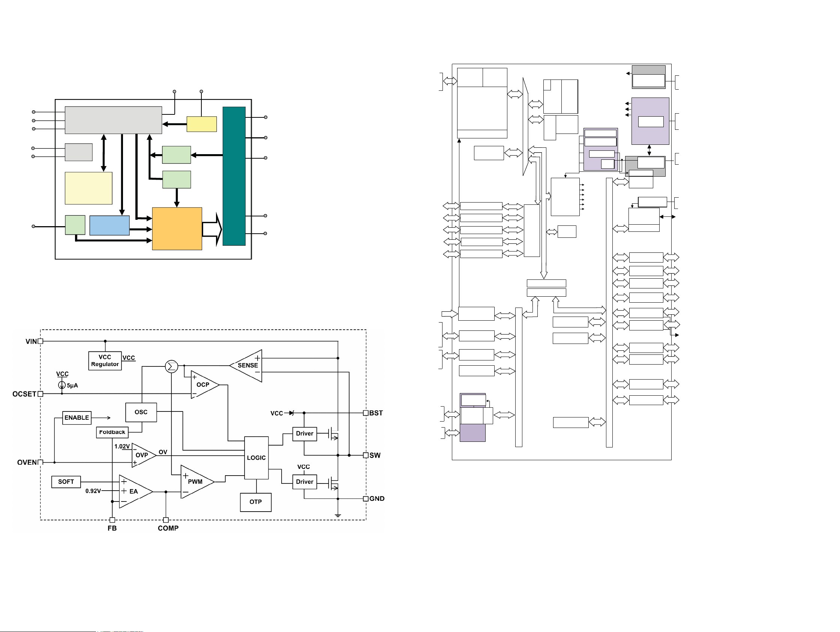Image resolution: width=840 pixels, height=632 pixels.
Task: Select the ENABLE block
Action: click(77, 418)
